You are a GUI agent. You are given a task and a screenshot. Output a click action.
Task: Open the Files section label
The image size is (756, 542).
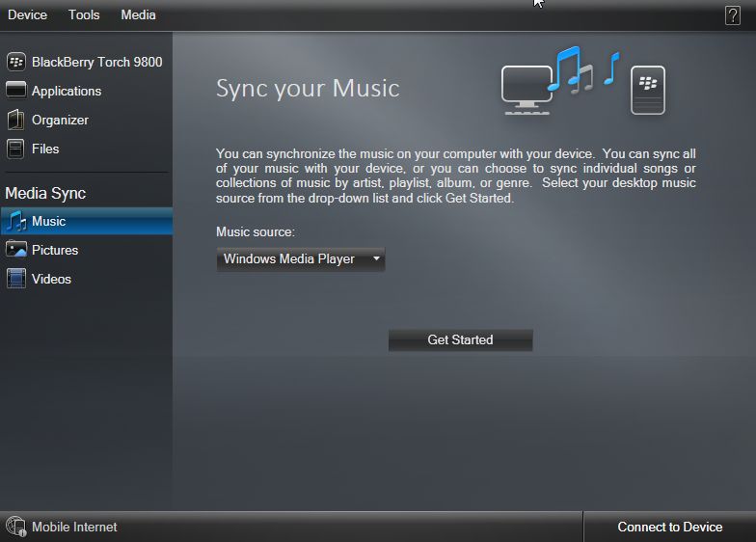(45, 149)
